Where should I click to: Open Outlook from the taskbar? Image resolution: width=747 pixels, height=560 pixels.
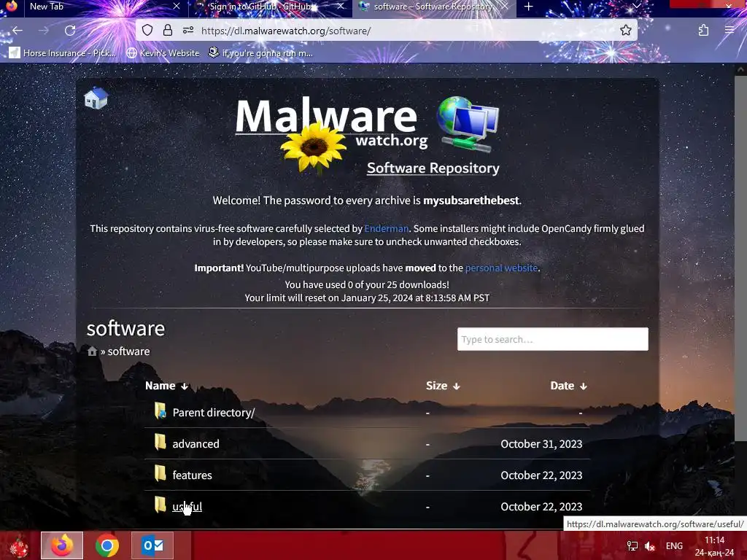(152, 545)
